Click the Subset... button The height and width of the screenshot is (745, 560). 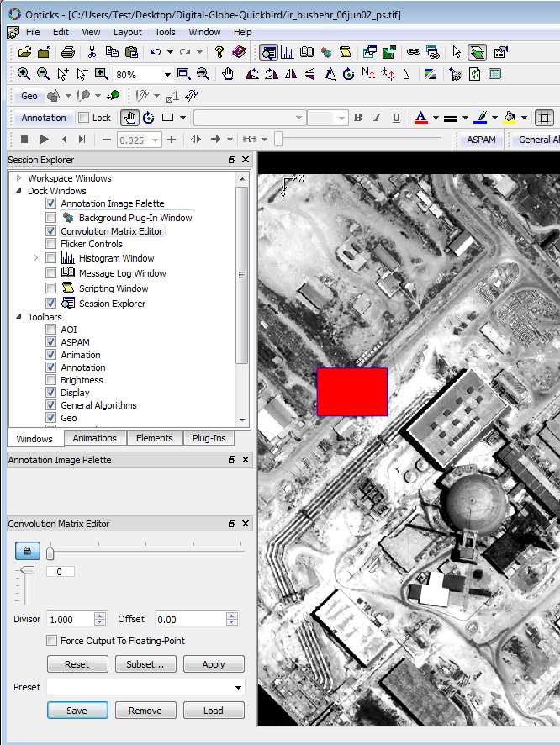pyautogui.click(x=145, y=664)
